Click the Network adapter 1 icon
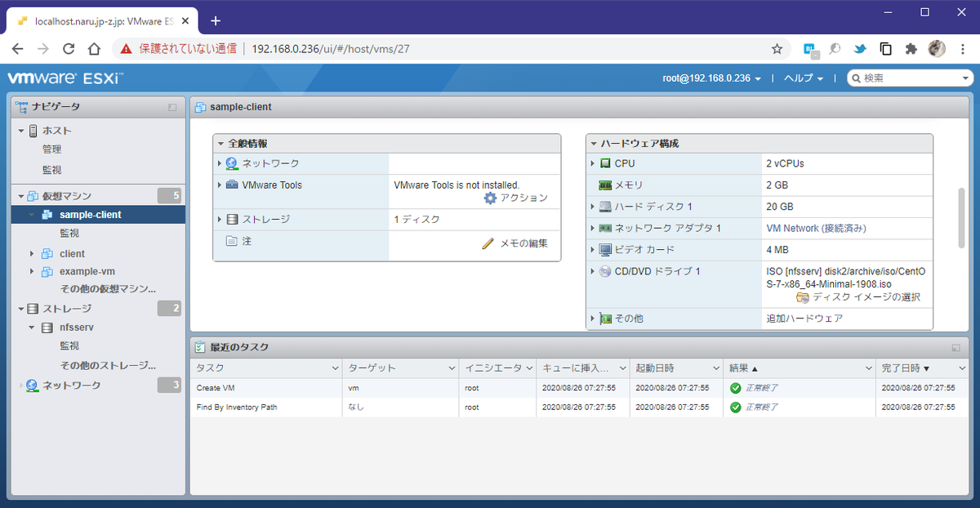The width and height of the screenshot is (980, 508). click(605, 228)
